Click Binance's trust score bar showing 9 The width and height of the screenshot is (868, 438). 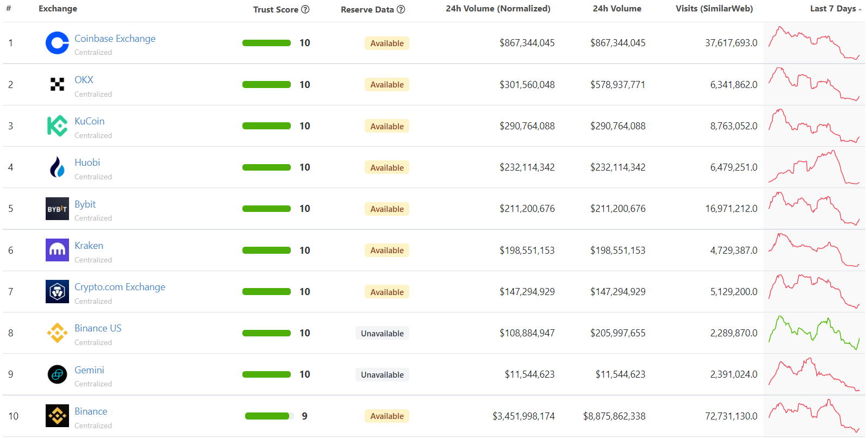coord(269,416)
